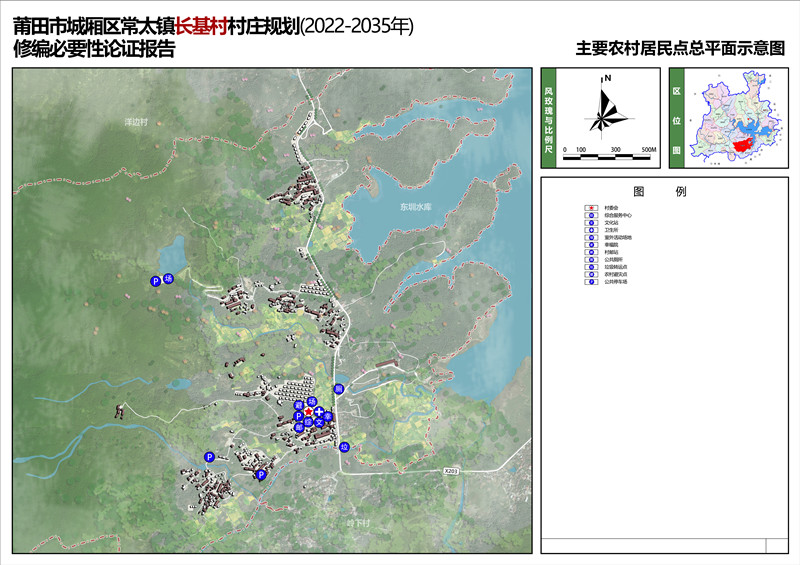
Task: Click the 幸 happiness home marker
Action: tap(328, 416)
